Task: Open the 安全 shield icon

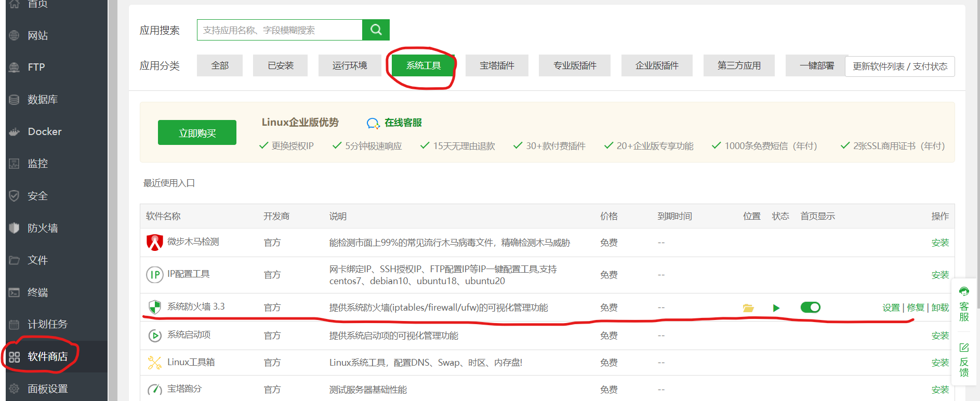Action: click(14, 196)
